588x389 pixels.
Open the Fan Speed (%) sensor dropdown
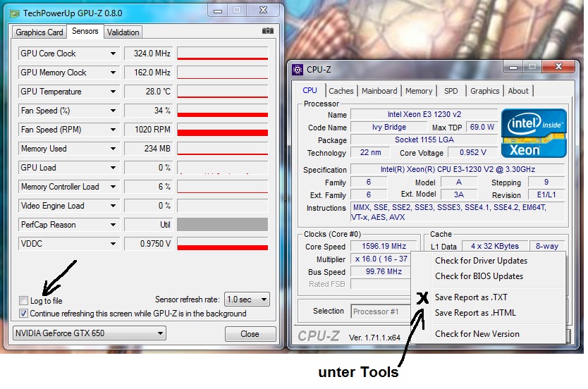[113, 111]
